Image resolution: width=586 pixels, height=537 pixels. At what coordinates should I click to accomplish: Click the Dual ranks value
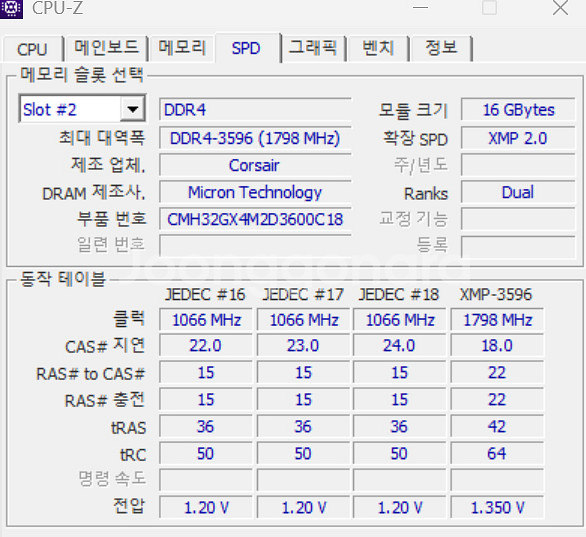518,192
